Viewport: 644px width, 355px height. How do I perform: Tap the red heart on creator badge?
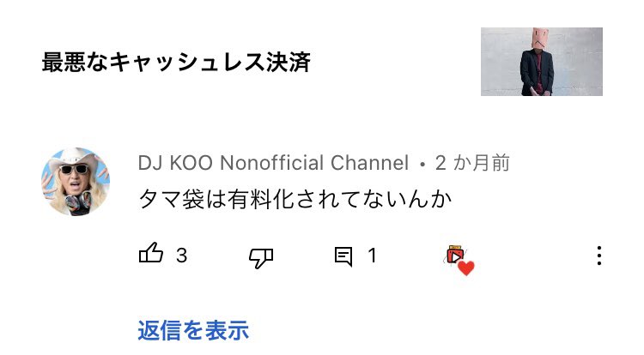465,268
